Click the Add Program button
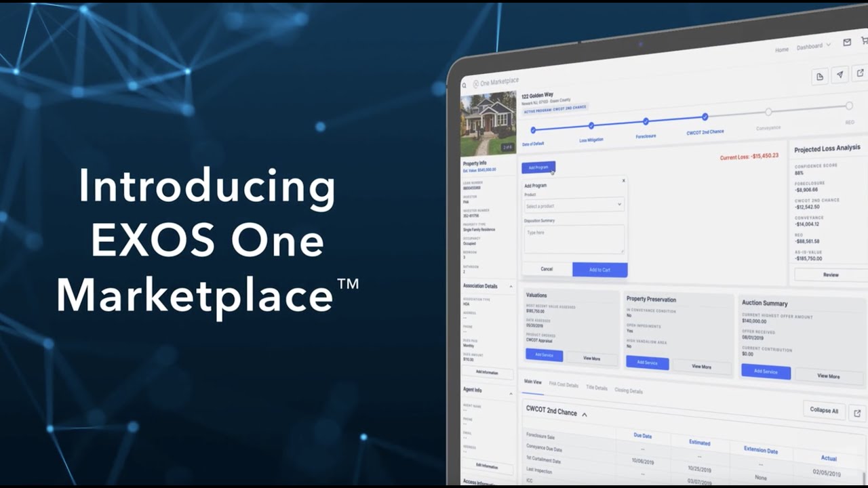Image resolution: width=868 pixels, height=488 pixels. 538,167
